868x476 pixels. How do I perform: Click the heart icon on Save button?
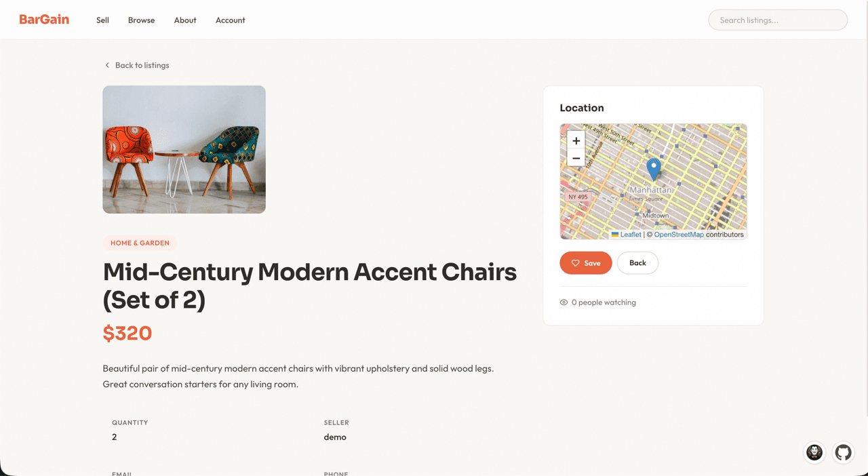coord(575,263)
